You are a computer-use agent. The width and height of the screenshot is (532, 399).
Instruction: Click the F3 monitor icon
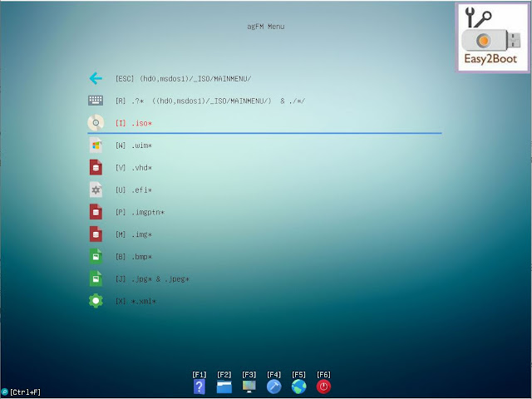click(249, 387)
